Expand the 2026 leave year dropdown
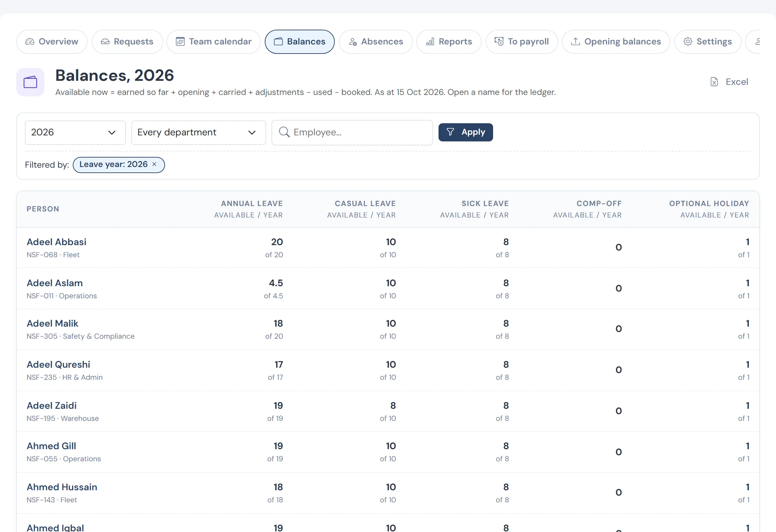This screenshot has width=776, height=532. pos(75,132)
